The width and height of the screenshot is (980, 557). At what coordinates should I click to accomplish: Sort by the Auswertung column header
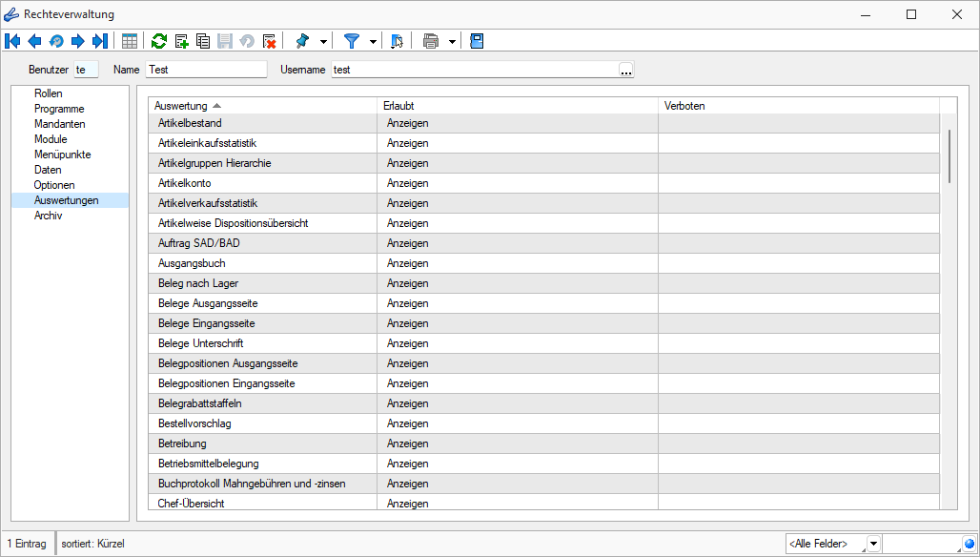tap(262, 106)
